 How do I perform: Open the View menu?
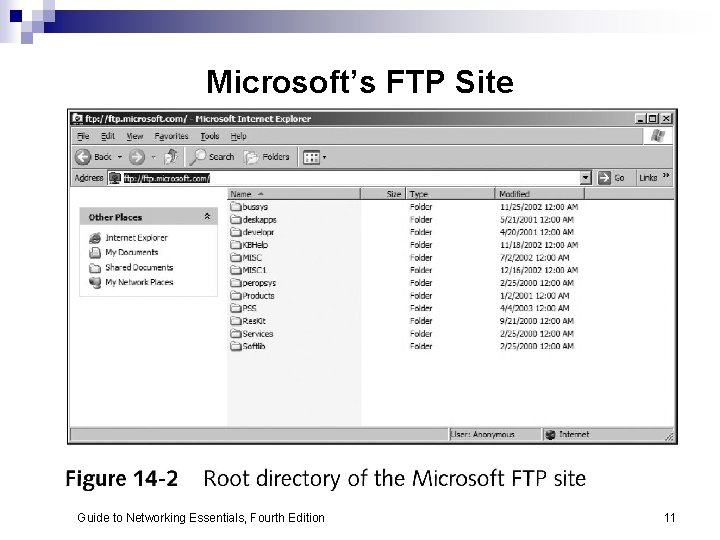click(135, 136)
